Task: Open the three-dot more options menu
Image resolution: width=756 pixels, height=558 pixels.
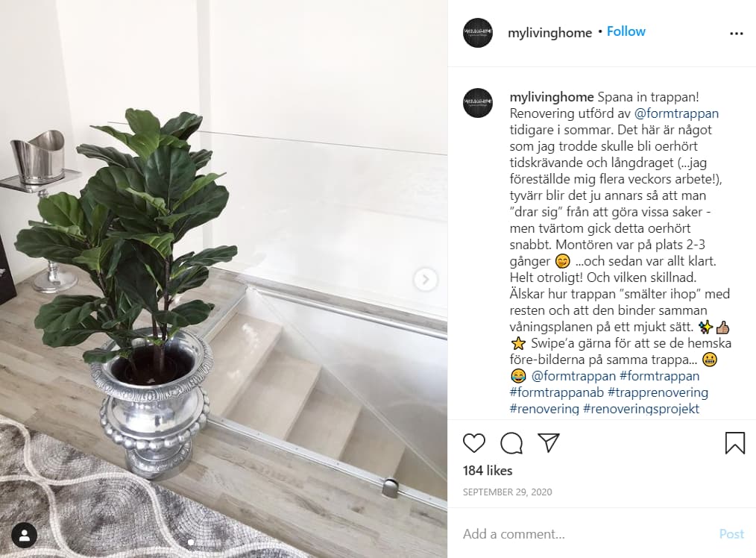Action: (736, 34)
